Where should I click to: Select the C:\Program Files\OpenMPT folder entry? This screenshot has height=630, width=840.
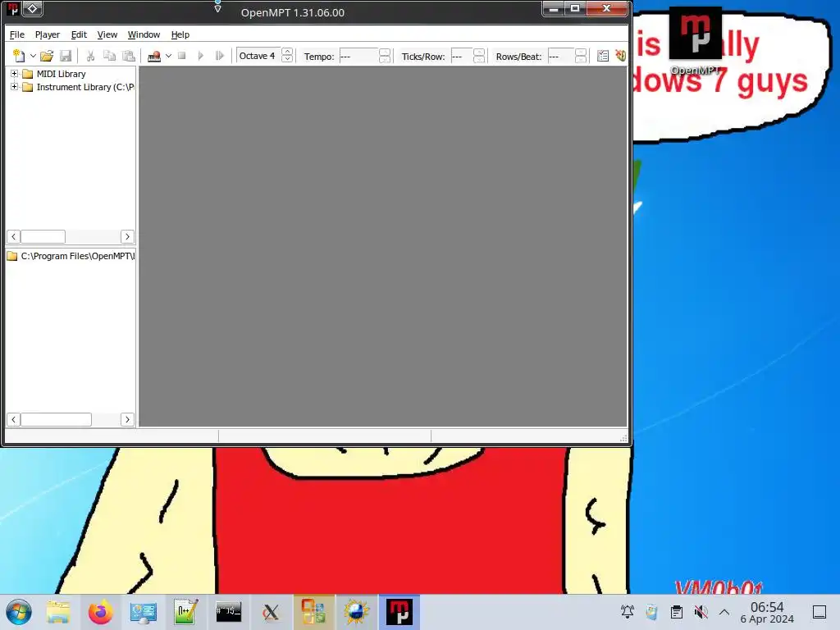coord(71,256)
